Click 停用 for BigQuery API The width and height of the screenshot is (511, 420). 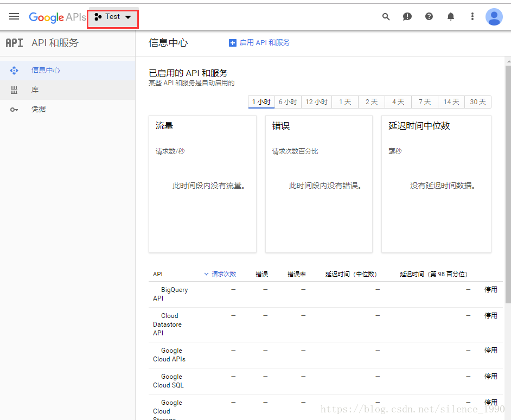coord(490,290)
